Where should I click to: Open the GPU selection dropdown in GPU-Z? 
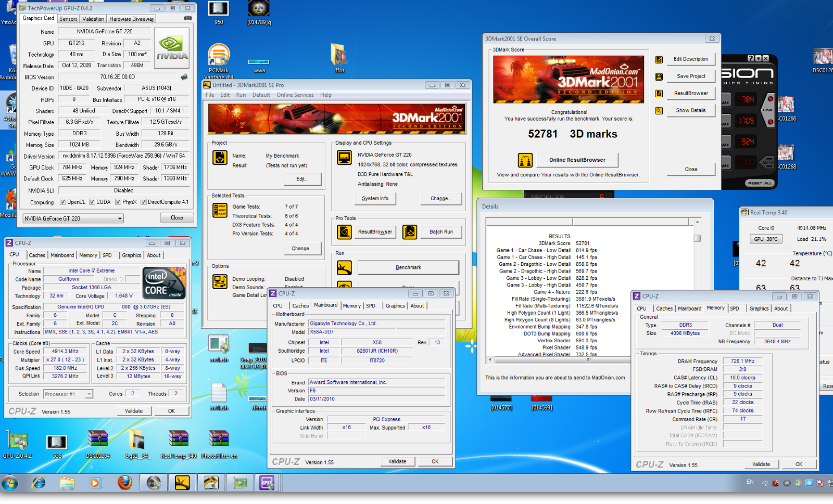(73, 218)
